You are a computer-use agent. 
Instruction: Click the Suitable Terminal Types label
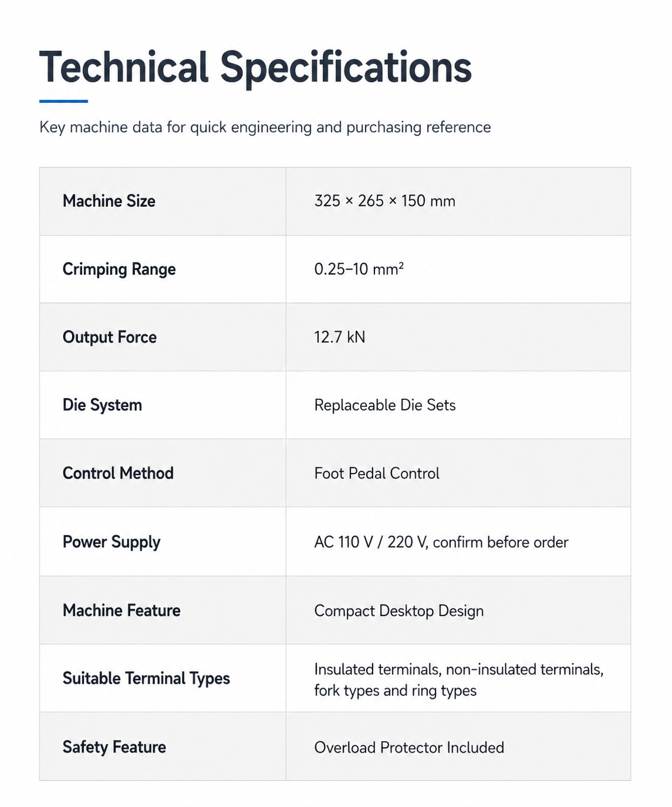(146, 678)
